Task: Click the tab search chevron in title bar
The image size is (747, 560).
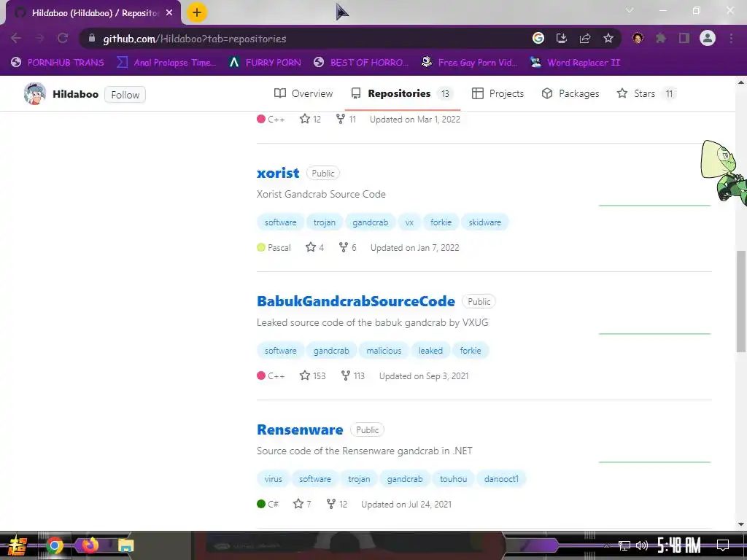Action: pyautogui.click(x=630, y=10)
